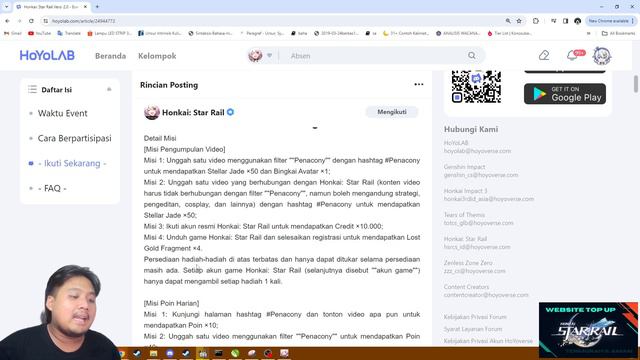Jump to Waktu Event section
This screenshot has width=640, height=360.
tap(62, 113)
